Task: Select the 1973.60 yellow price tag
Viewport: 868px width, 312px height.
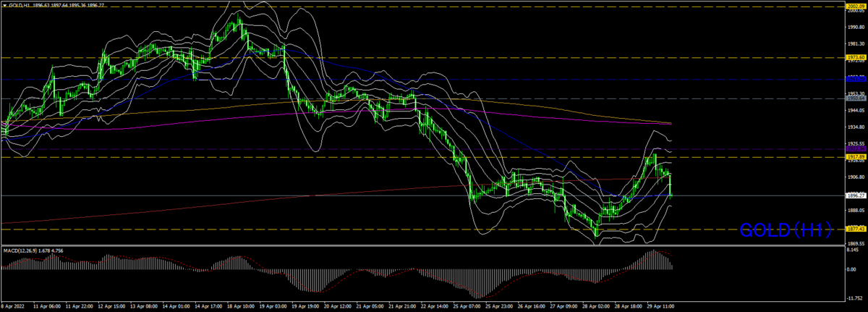Action: (x=856, y=57)
